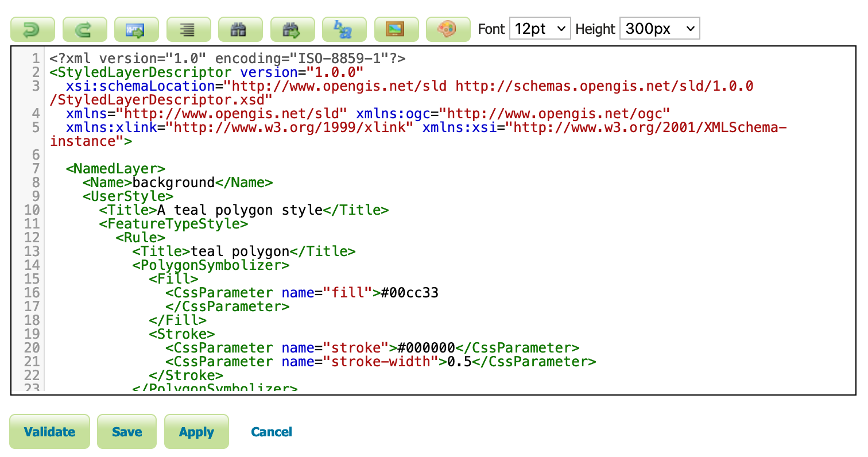Viewport: 868px width, 457px height.
Task: Open the Font size dropdown
Action: point(540,29)
